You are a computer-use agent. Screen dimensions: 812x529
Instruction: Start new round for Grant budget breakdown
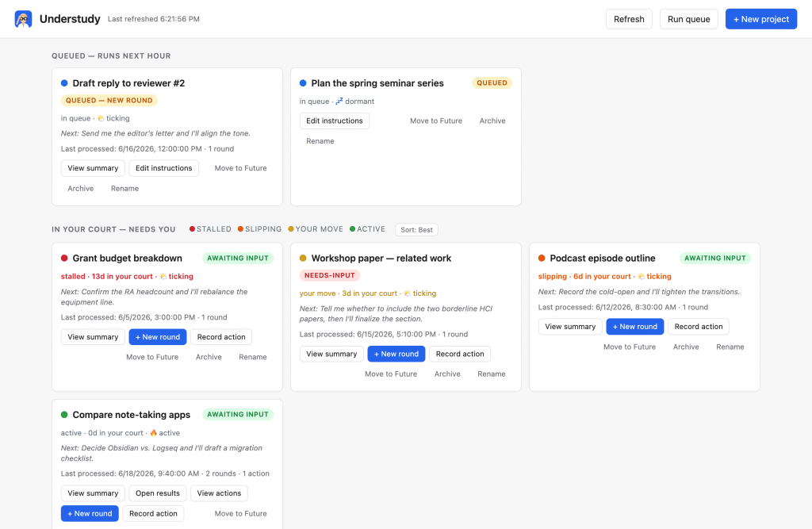[x=158, y=337]
